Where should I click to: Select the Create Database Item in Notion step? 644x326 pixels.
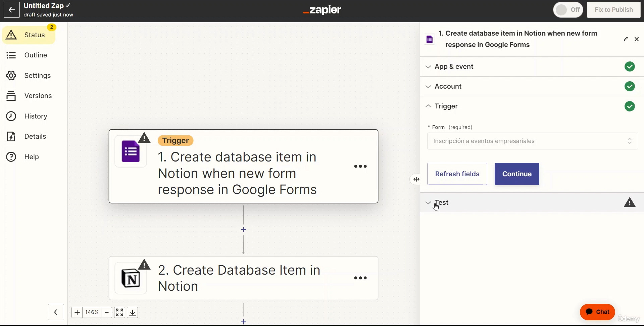(x=244, y=278)
